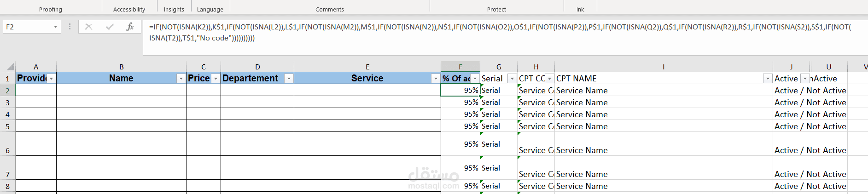The image size is (868, 194).
Task: Click the CPT NAME header cell
Action: click(664, 79)
